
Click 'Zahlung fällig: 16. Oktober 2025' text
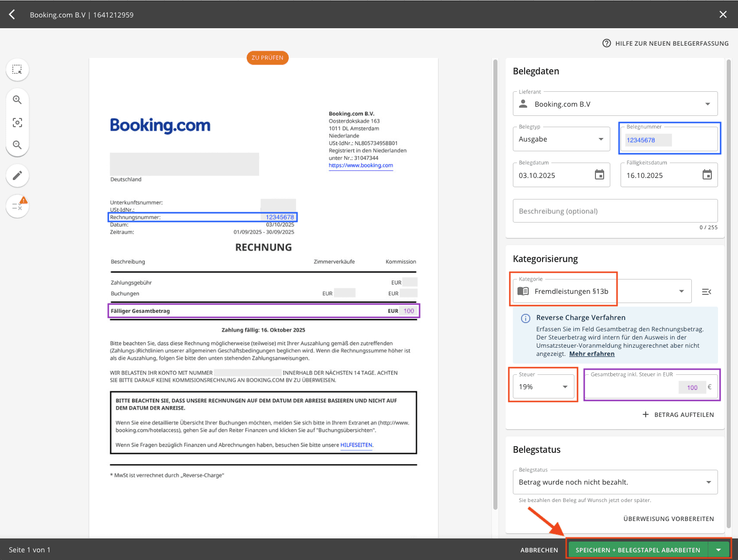(263, 330)
